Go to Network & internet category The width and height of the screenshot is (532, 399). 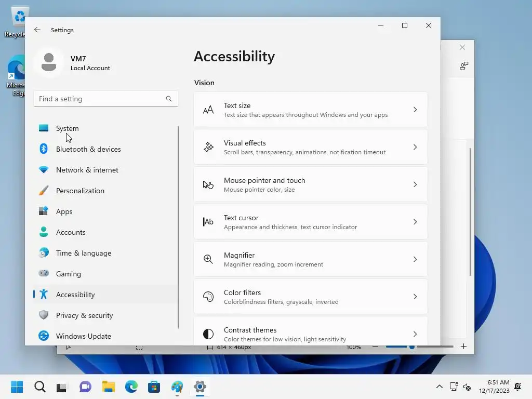(105, 170)
